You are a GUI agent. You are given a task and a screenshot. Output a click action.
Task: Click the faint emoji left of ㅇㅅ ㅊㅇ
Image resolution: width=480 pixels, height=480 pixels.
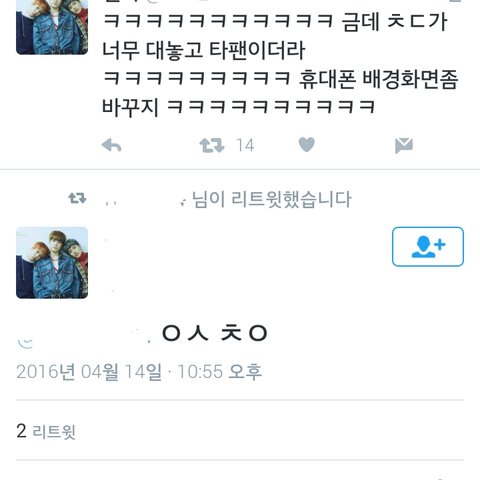25,342
